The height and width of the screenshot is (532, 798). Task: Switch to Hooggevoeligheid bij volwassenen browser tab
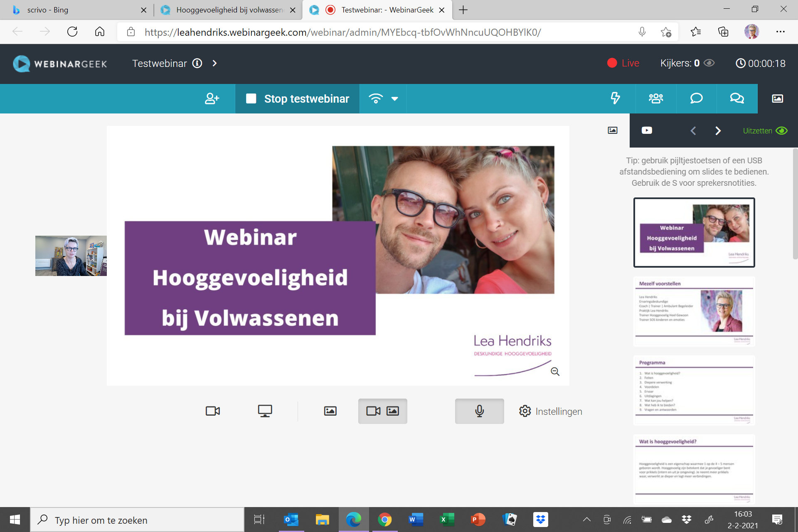tap(229, 10)
